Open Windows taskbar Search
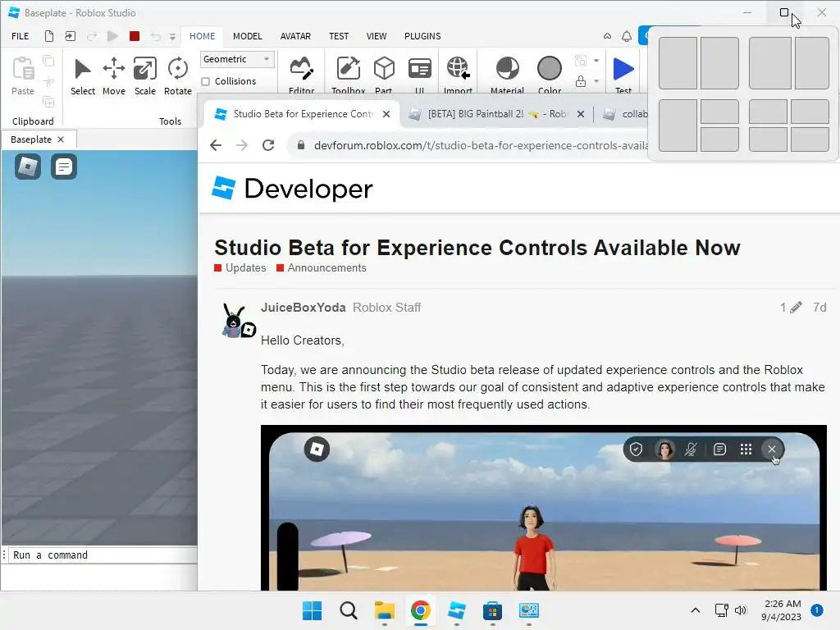Viewport: 840px width, 630px height. tap(348, 610)
